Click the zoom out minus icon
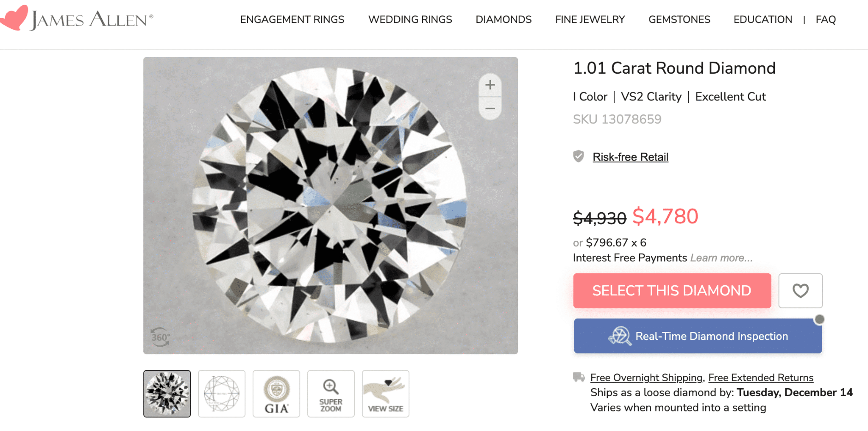Screen dimensions: 868x431 tap(490, 108)
